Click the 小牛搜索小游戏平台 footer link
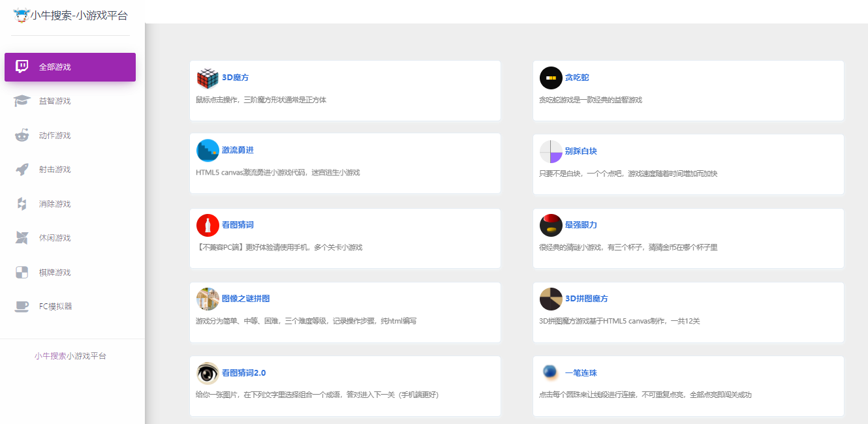Screen dimensions: 868x424 (69, 355)
